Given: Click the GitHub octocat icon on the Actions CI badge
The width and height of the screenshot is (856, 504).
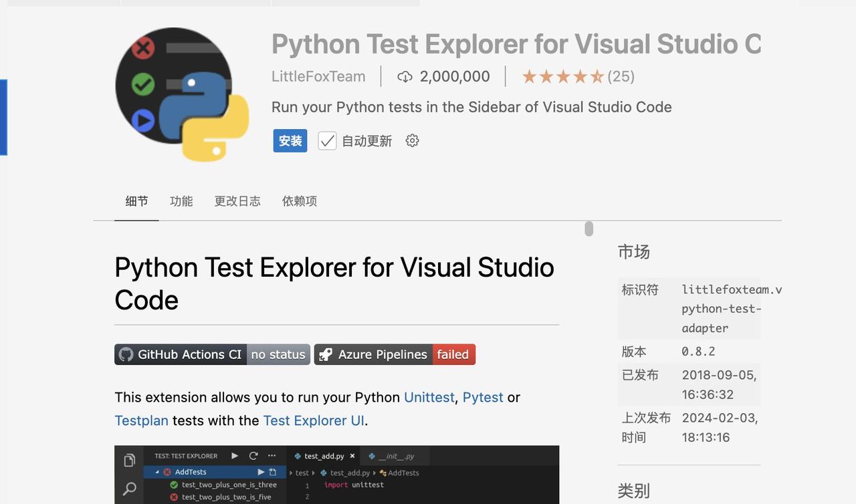Looking at the screenshot, I should (x=126, y=354).
